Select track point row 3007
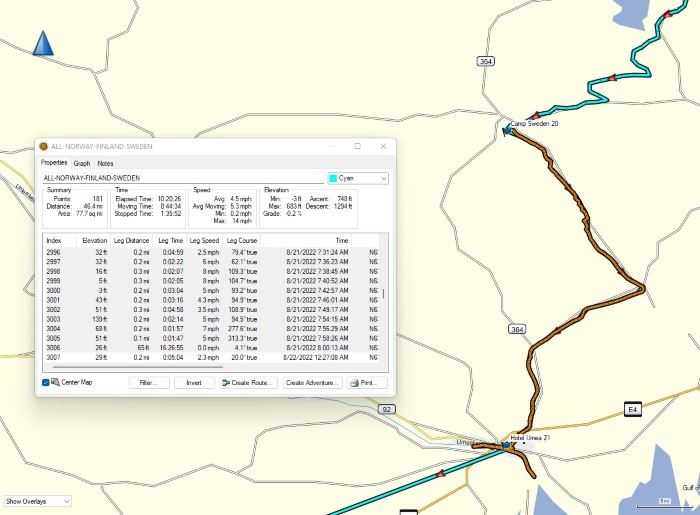Screen dimensions: 700x515 tap(212, 357)
